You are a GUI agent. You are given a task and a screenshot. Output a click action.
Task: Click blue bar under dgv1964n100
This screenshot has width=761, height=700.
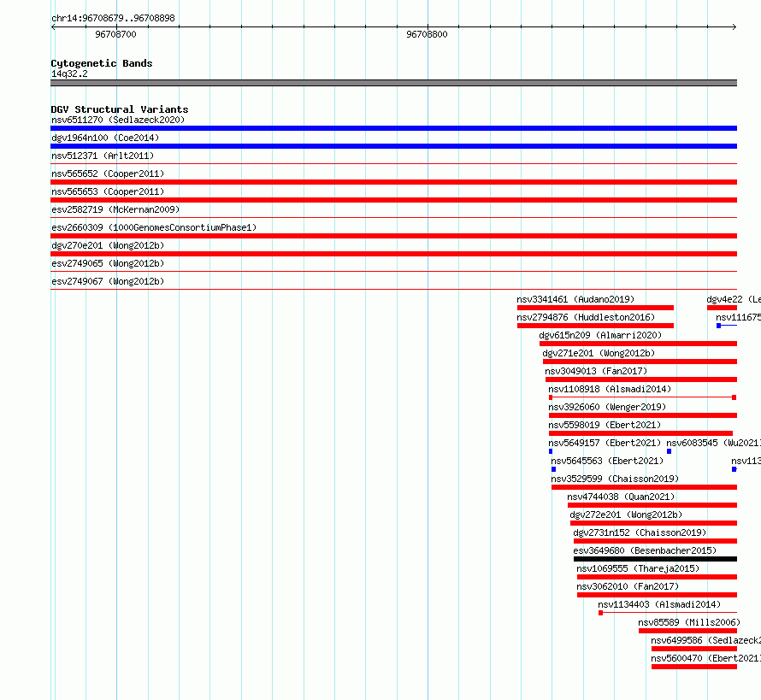coord(393,146)
